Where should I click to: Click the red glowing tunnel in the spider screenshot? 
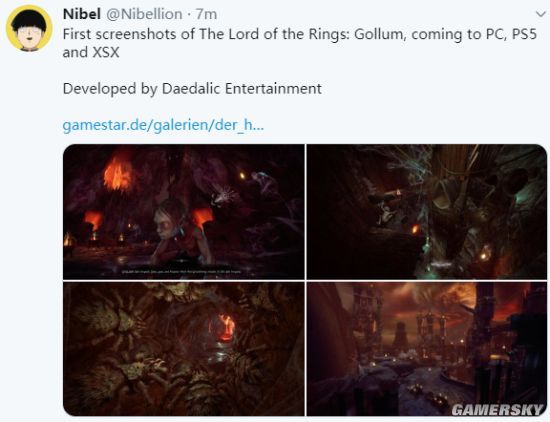point(223,328)
